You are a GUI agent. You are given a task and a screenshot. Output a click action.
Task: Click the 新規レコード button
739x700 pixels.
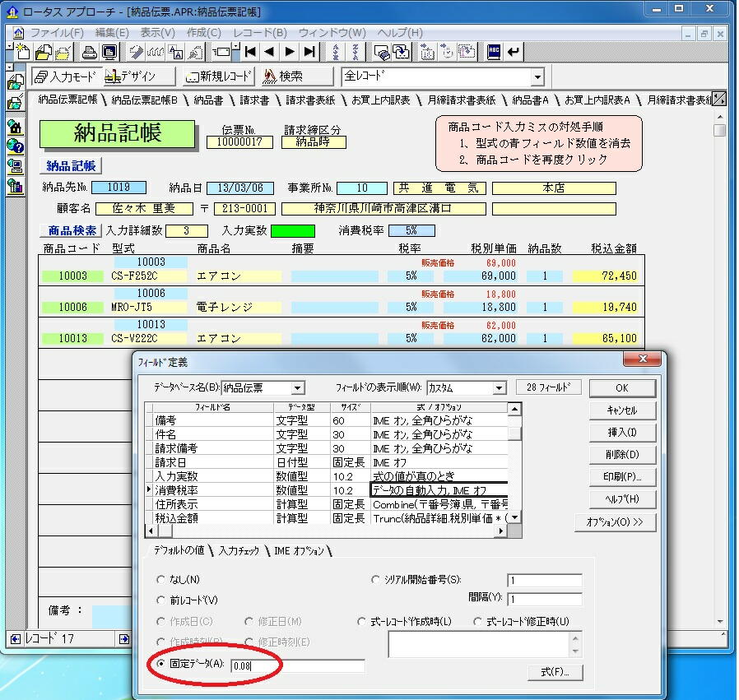pyautogui.click(x=219, y=76)
